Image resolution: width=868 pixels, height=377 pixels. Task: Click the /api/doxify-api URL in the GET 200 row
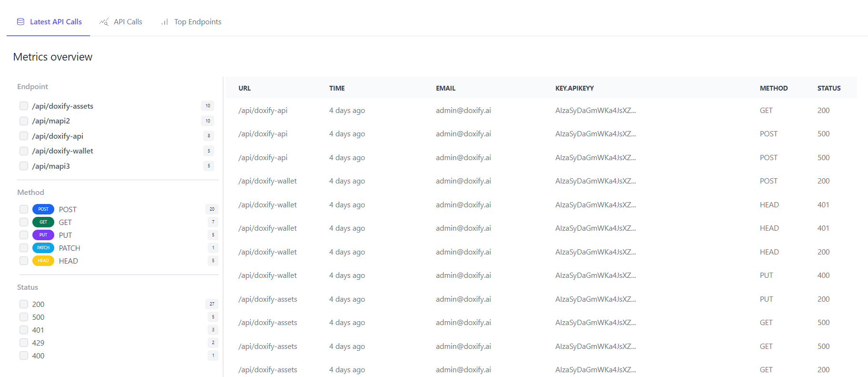(x=263, y=110)
